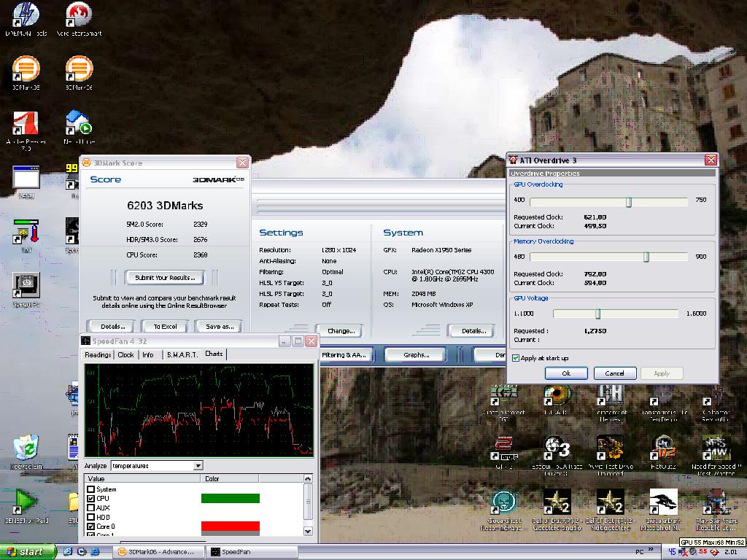Uncheck the Core 0 checkbox

point(91,526)
